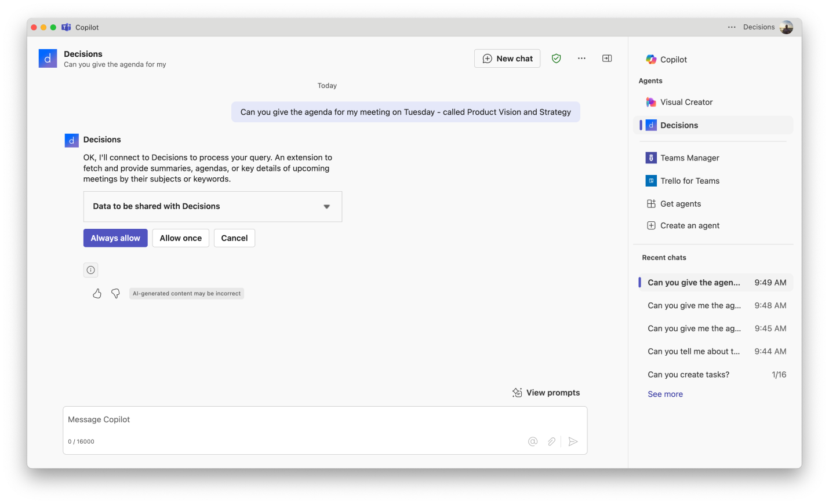Choose Allow once
Image resolution: width=829 pixels, height=504 pixels.
[181, 238]
